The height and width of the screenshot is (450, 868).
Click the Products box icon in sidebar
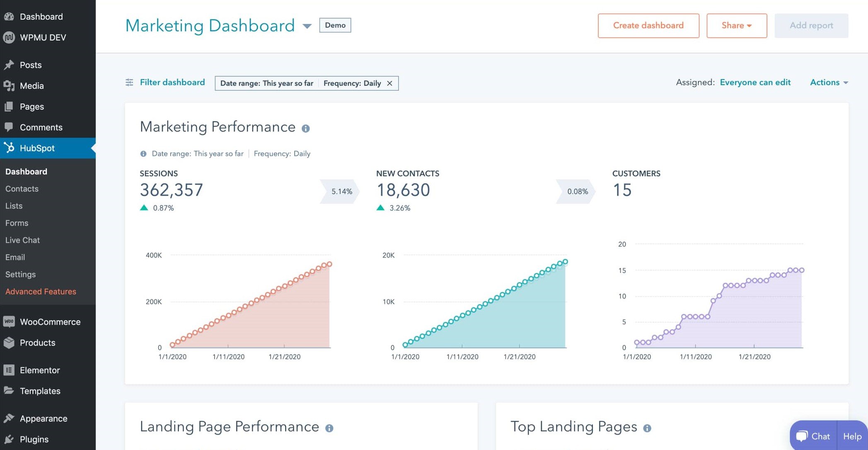[x=9, y=343]
